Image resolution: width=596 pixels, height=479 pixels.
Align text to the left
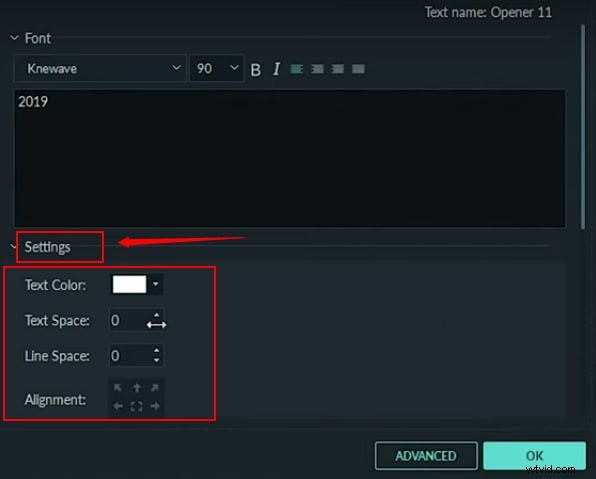tap(296, 69)
